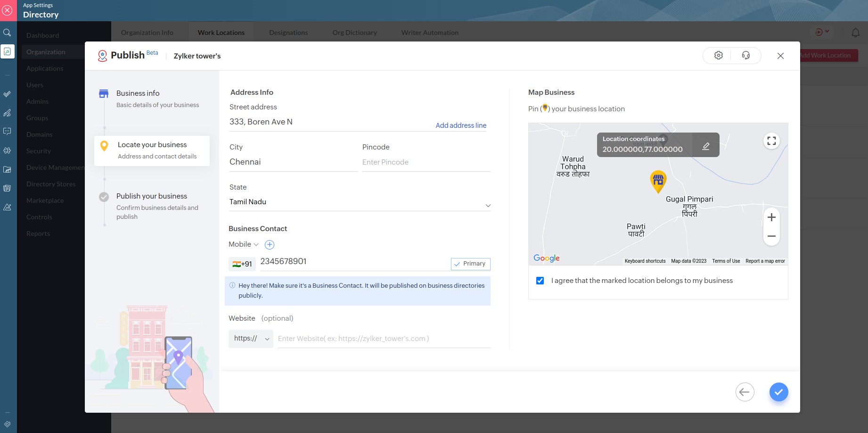Go to Business info step
Image resolution: width=868 pixels, height=433 pixels.
(x=138, y=93)
